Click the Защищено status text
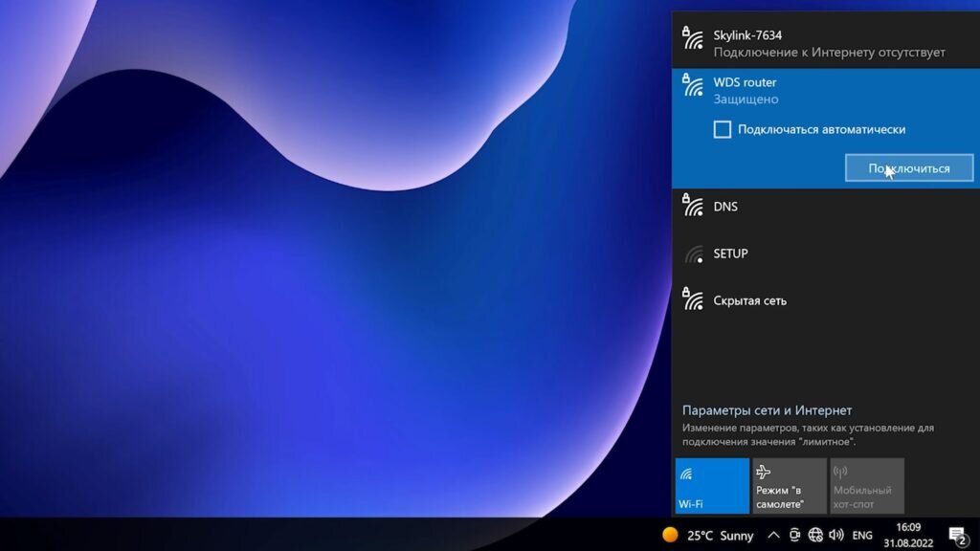980x551 pixels. coord(746,99)
